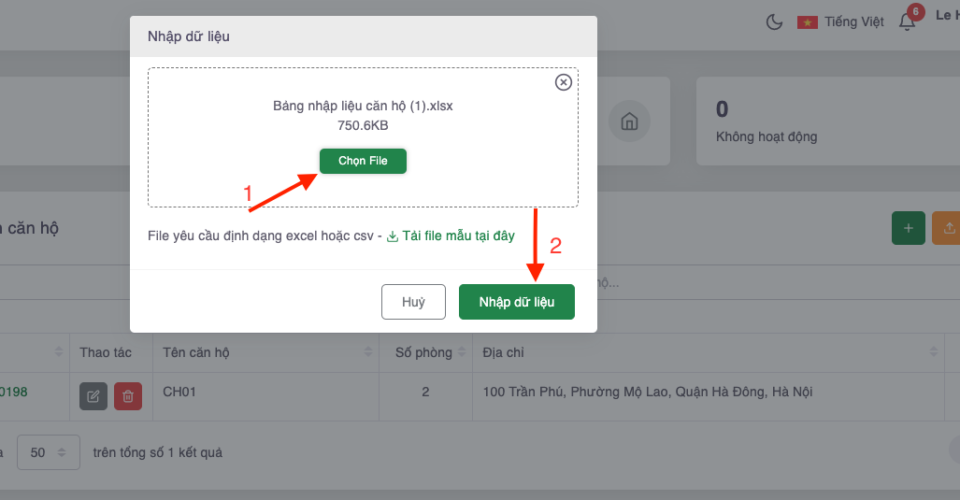
Task: Sort by the Địa chỉ column header
Action: (x=706, y=353)
